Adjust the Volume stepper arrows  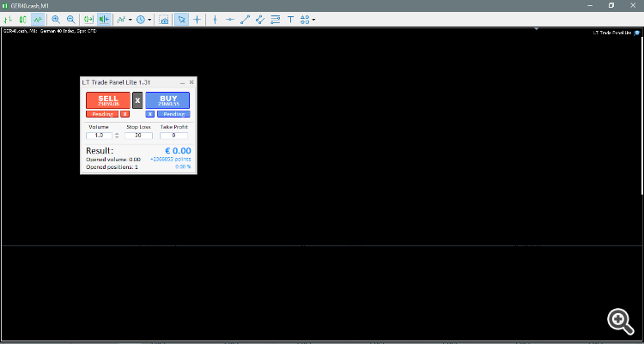(117, 136)
